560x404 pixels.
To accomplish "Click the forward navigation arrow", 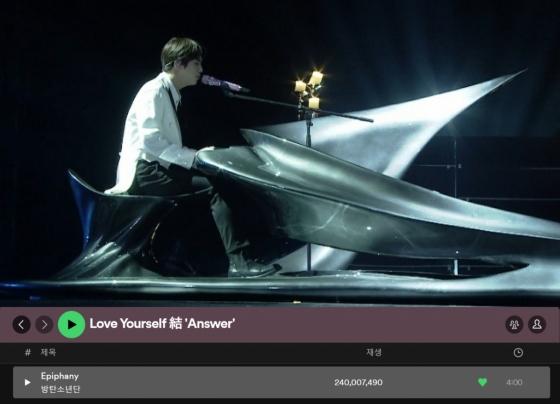I will [x=44, y=325].
